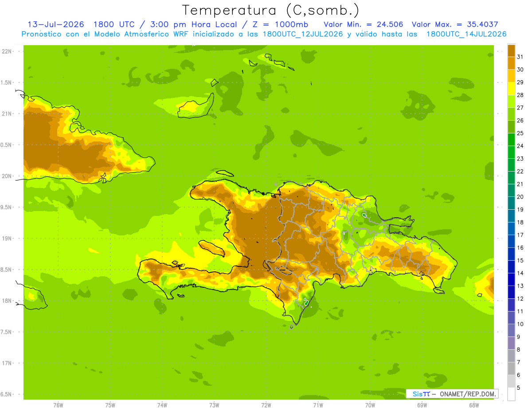Select the '13-Jul-2026' date text
Image resolution: width=532 pixels, height=411 pixels.
coord(55,24)
